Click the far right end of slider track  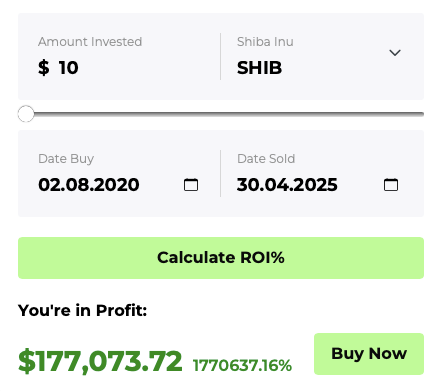[421, 114]
